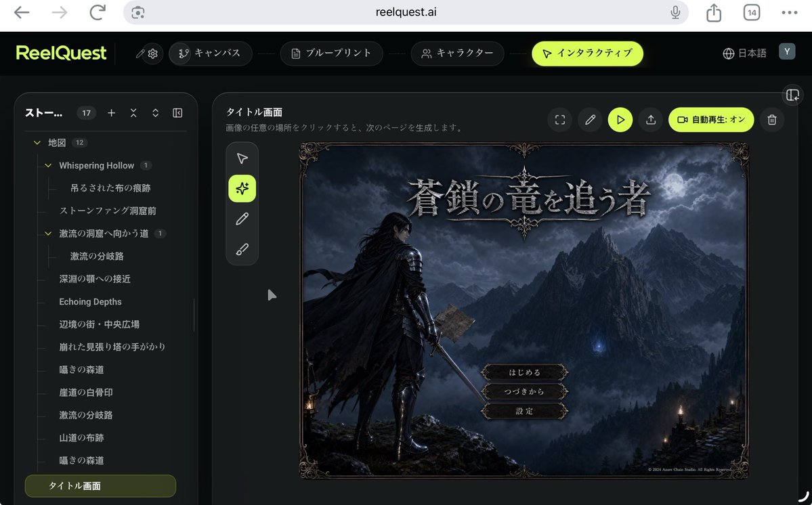Click the camera scan icon in the address bar

(x=137, y=12)
